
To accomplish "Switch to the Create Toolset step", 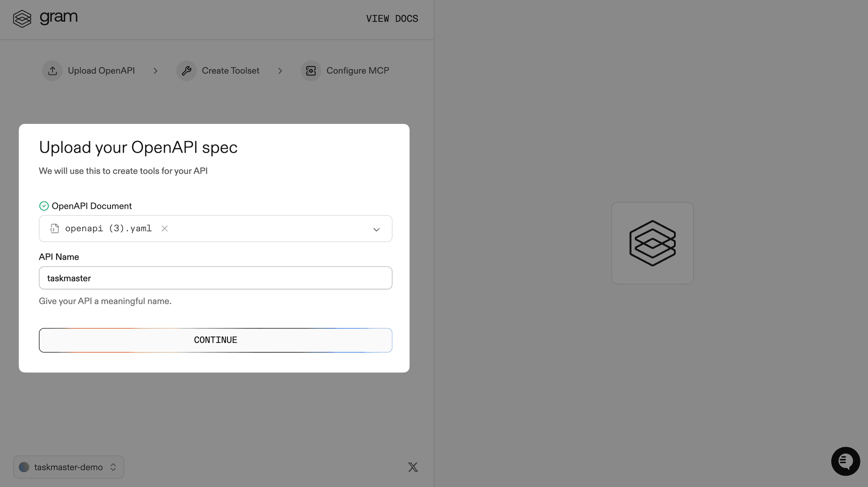I will click(x=230, y=70).
